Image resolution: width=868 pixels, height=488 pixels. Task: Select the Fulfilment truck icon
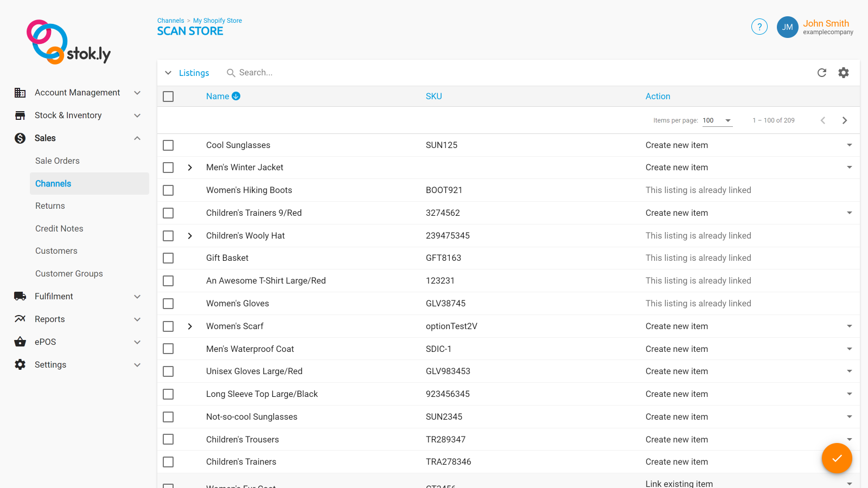[x=20, y=296]
